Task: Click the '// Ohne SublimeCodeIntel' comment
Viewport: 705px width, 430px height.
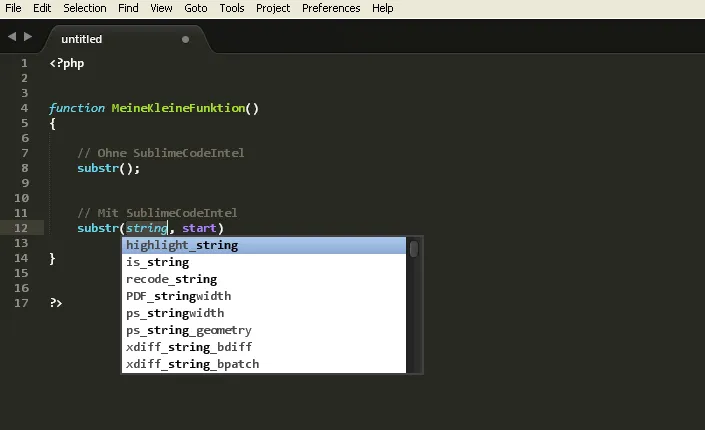Action: [x=161, y=153]
